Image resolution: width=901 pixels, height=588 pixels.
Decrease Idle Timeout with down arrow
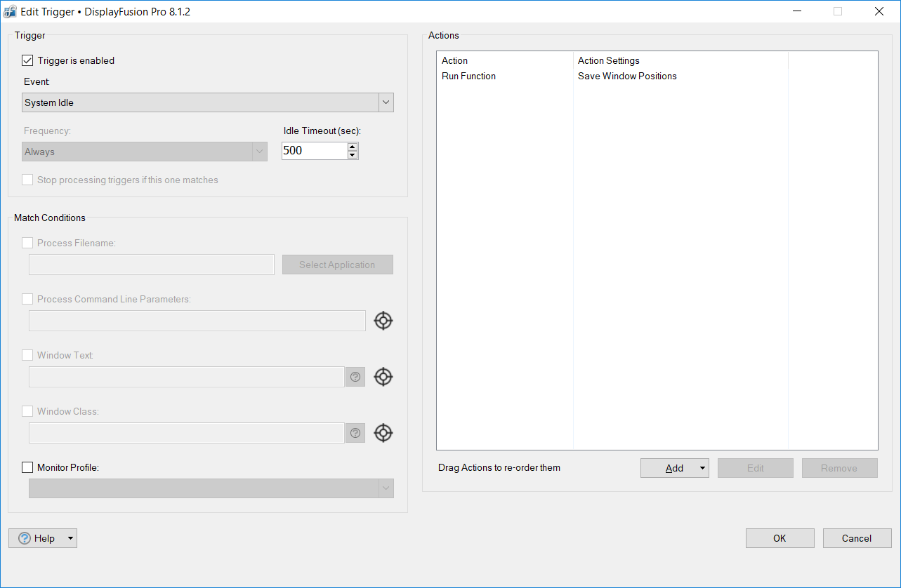pyautogui.click(x=353, y=155)
